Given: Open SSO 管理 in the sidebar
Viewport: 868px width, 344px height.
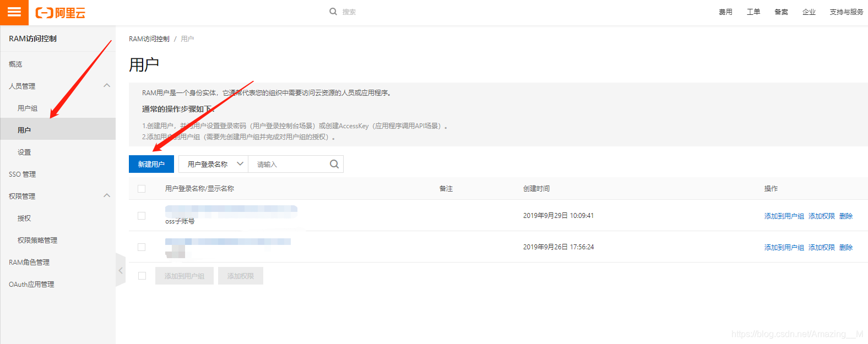Looking at the screenshot, I should [22, 174].
